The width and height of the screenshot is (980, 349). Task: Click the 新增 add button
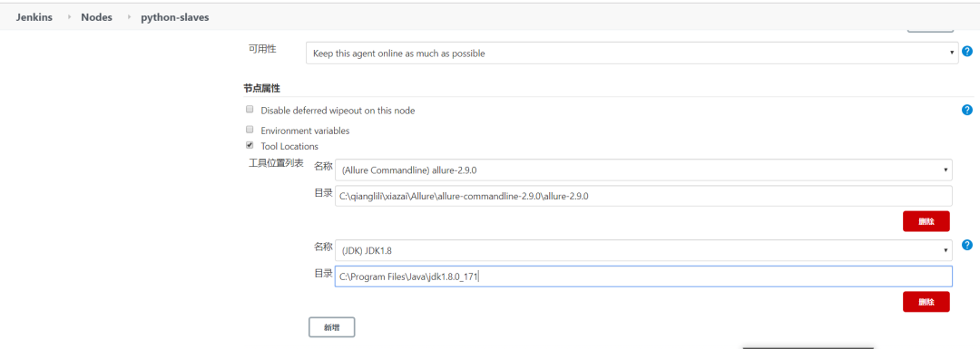click(332, 327)
